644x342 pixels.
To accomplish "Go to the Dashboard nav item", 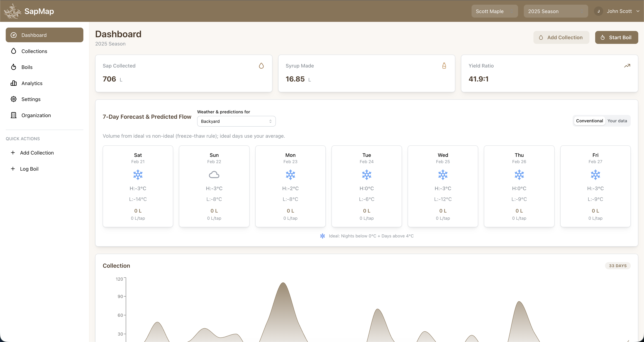I will [x=44, y=35].
